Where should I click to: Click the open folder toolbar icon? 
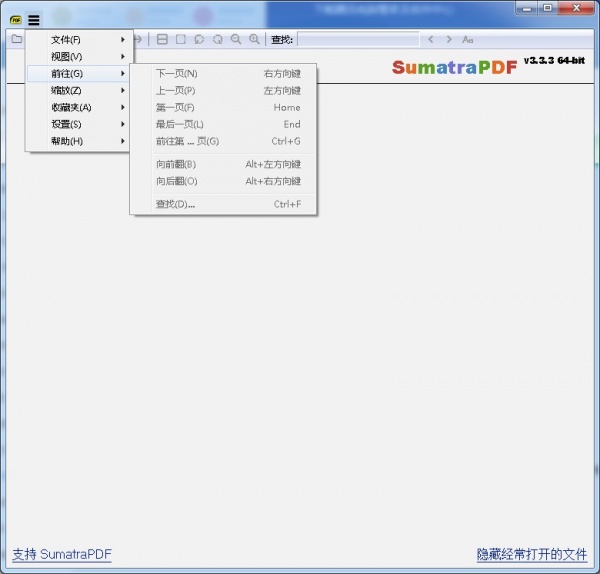click(16, 39)
